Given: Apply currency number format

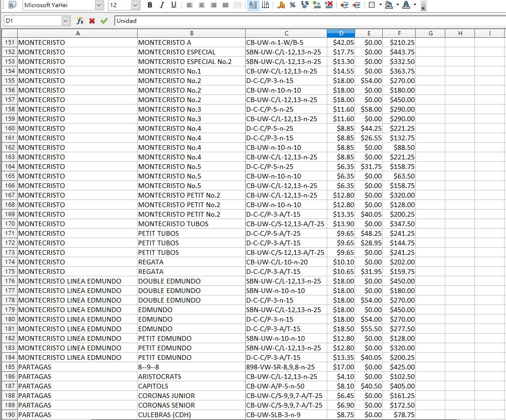Looking at the screenshot, I should tap(281, 5).
